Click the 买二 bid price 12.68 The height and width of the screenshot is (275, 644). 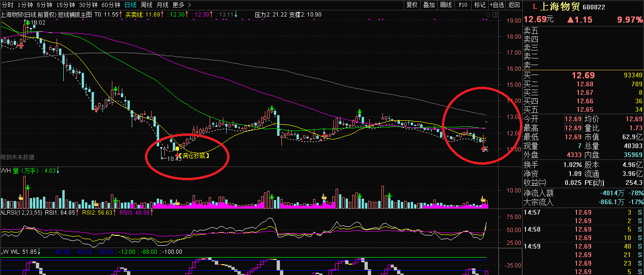coord(585,84)
